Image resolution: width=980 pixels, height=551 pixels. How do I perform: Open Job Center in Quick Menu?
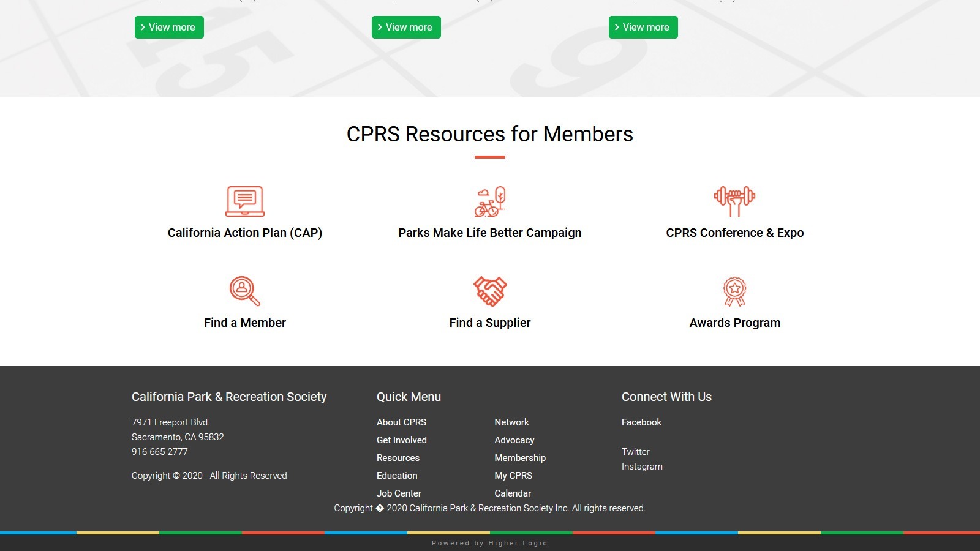click(399, 493)
